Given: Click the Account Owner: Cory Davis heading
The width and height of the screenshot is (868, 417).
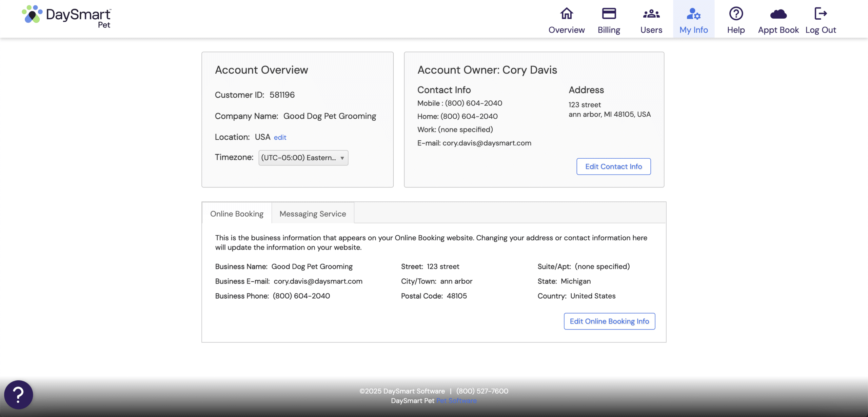Looking at the screenshot, I should pos(487,70).
